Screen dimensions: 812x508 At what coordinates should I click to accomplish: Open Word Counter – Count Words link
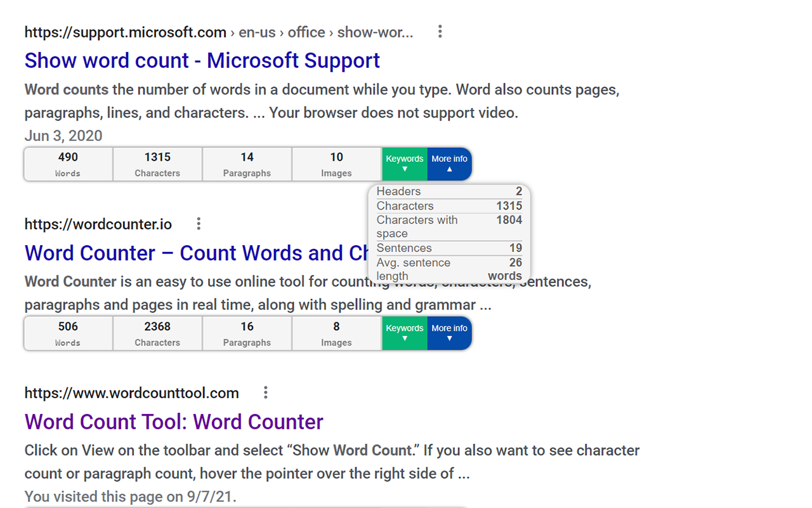(x=197, y=253)
